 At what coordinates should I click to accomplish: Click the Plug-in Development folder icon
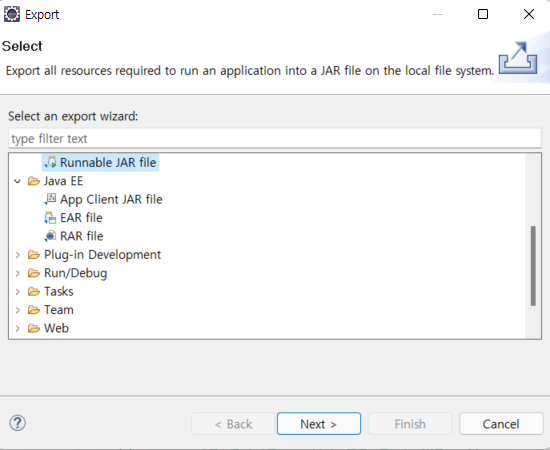[x=34, y=255]
